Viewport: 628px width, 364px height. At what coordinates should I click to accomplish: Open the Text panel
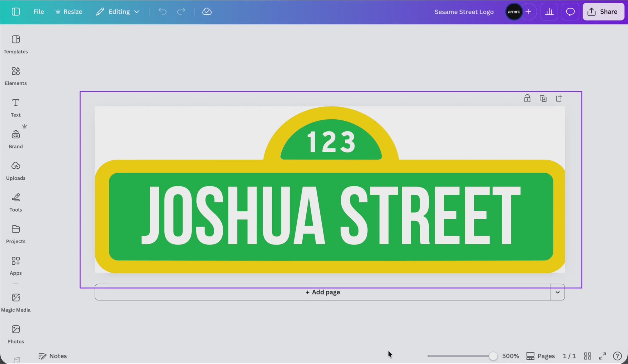16,108
